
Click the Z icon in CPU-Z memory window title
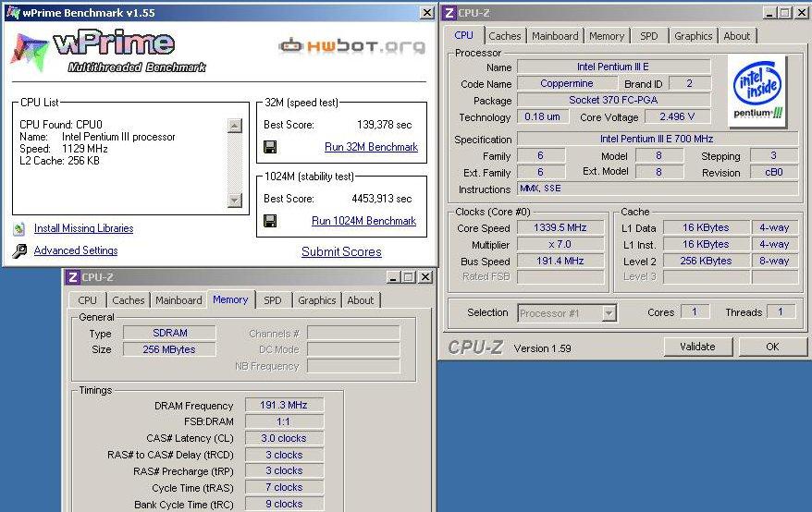click(x=72, y=277)
